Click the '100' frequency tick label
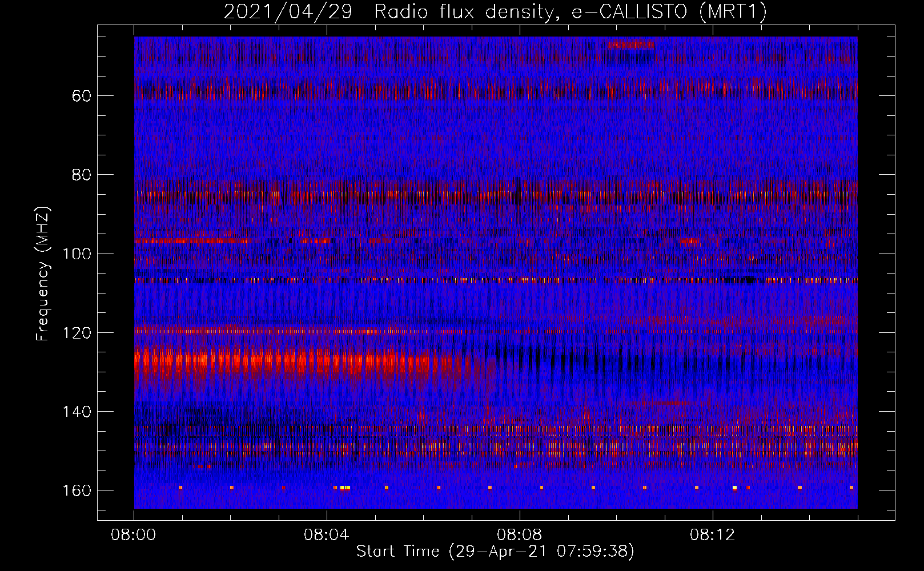The width and height of the screenshot is (924, 571). (77, 254)
